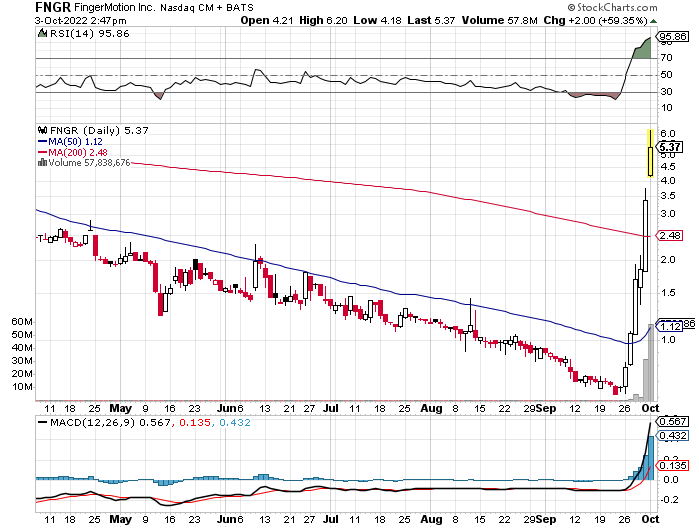Select the High 6.20 value
The image size is (699, 529).
coord(323,21)
